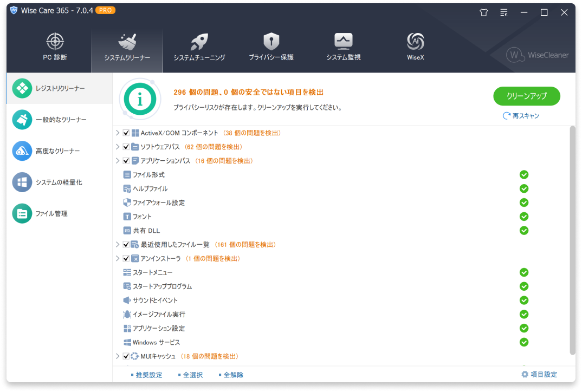582x392 pixels.
Task: Expand the MUIキャッシュ entry arrow
Action: (118, 356)
